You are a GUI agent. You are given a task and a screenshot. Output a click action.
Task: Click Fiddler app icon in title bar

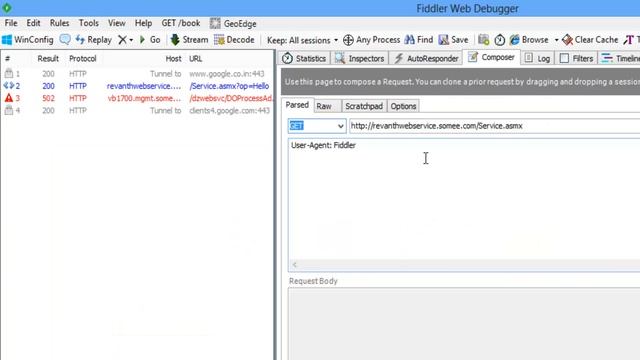coord(7,8)
